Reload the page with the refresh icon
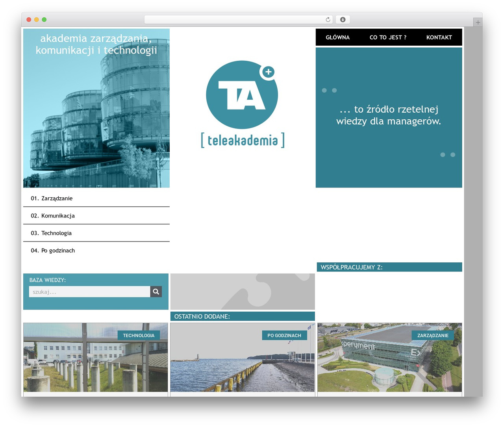This screenshot has width=504, height=427. [x=328, y=20]
